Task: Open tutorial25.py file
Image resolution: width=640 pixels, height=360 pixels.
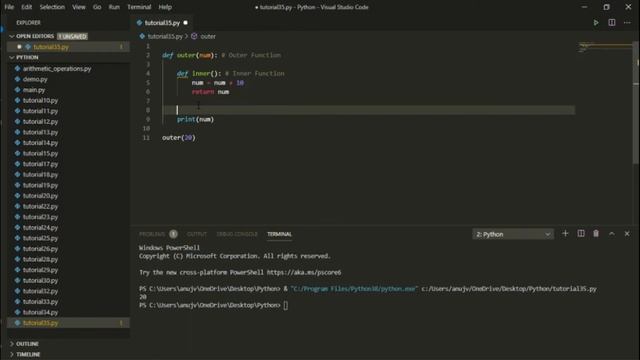Action: (x=40, y=238)
